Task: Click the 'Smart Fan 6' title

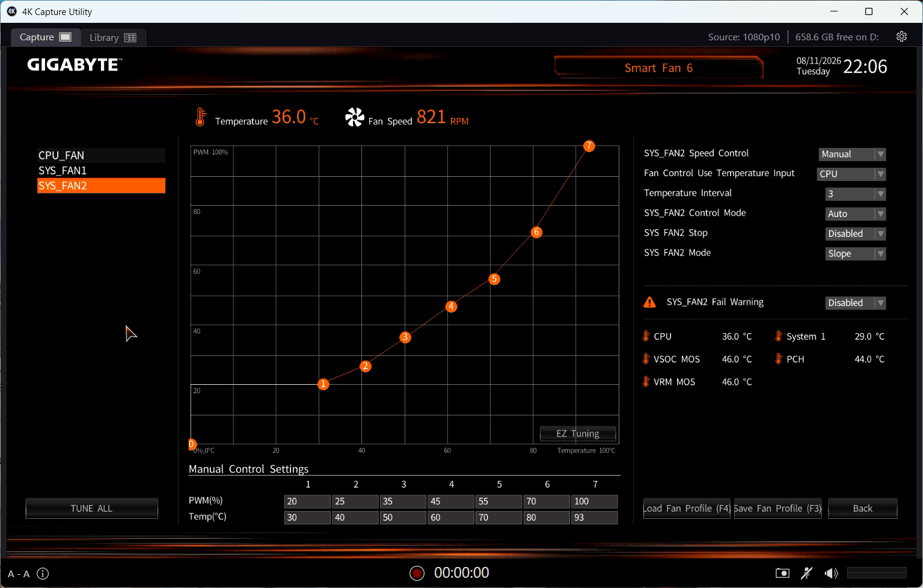Action: pyautogui.click(x=658, y=68)
